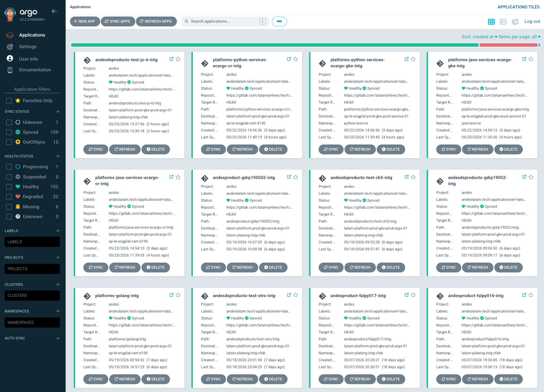
Task: Click the status bar resize toggle button
Action: pyautogui.click(x=279, y=21)
